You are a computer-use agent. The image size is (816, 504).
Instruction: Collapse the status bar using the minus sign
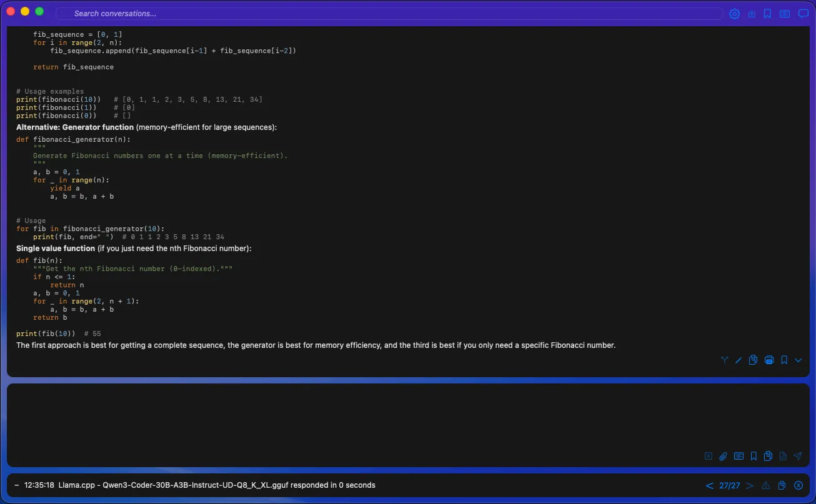click(x=16, y=485)
